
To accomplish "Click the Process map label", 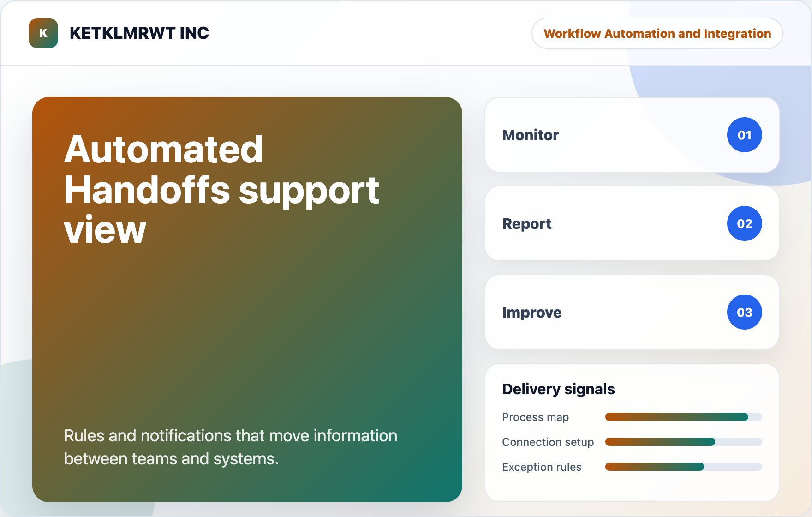I will coord(535,417).
